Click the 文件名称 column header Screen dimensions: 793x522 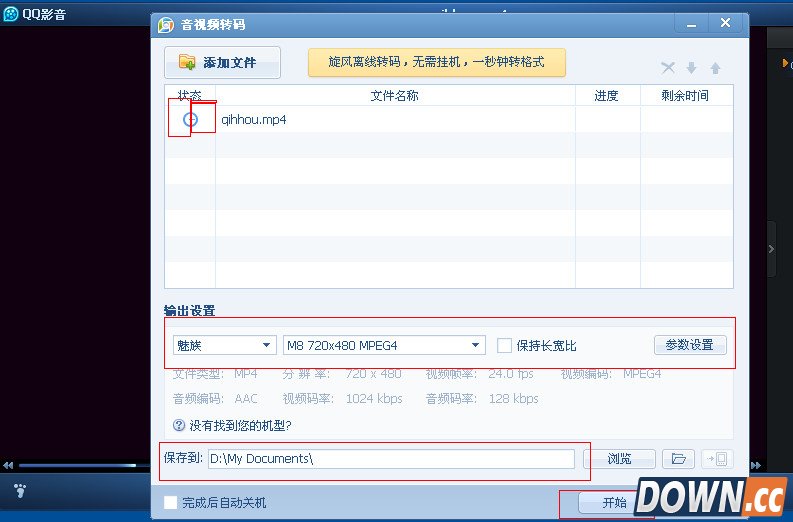(x=395, y=96)
